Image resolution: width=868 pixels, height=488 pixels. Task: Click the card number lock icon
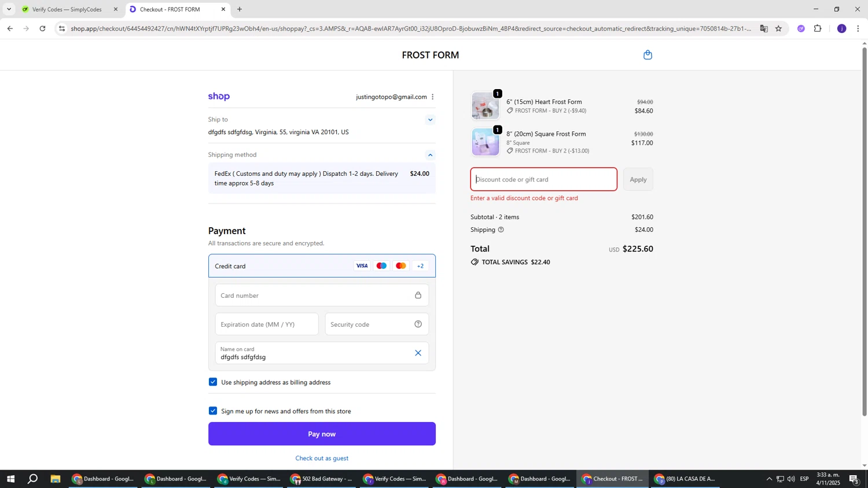tap(418, 295)
